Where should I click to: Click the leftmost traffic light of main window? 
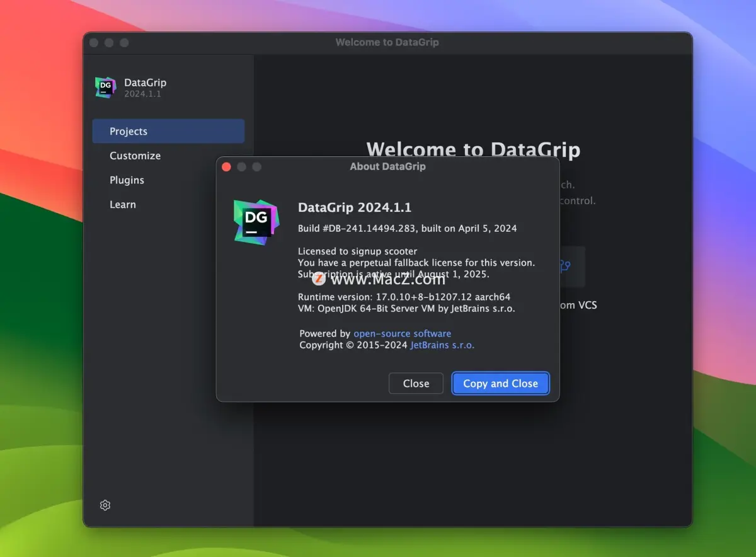pos(93,42)
